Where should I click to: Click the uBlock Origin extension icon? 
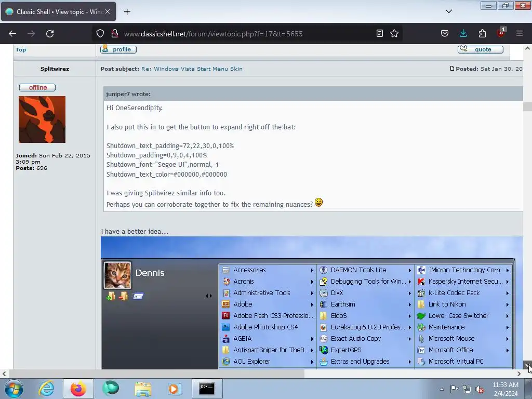(501, 33)
